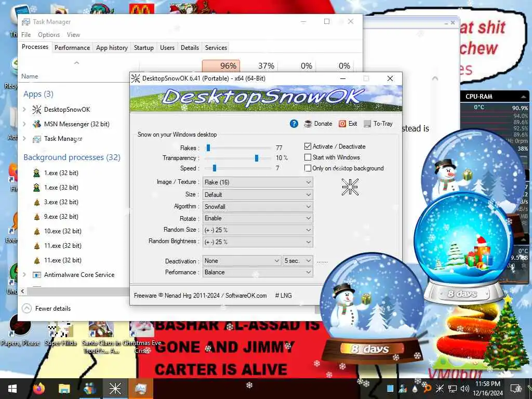The height and width of the screenshot is (399, 532).
Task: Switch to the App history tab
Action: (112, 48)
